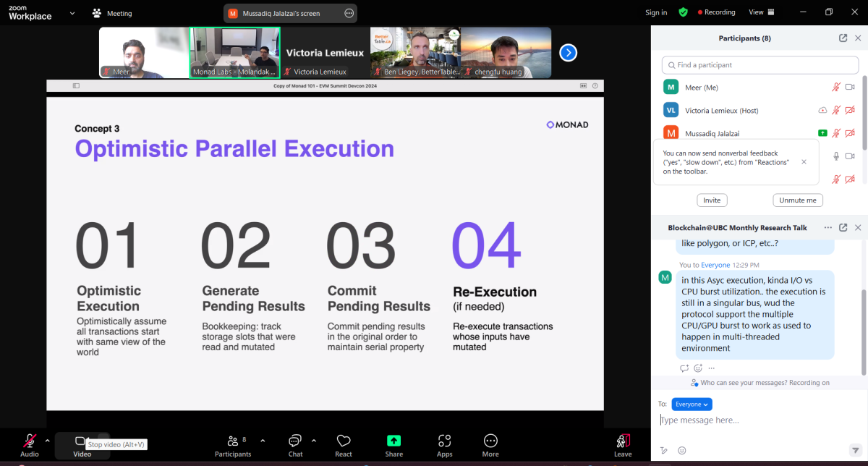This screenshot has width=868, height=466.
Task: Expand the Everyone recipient dropdown
Action: click(692, 404)
